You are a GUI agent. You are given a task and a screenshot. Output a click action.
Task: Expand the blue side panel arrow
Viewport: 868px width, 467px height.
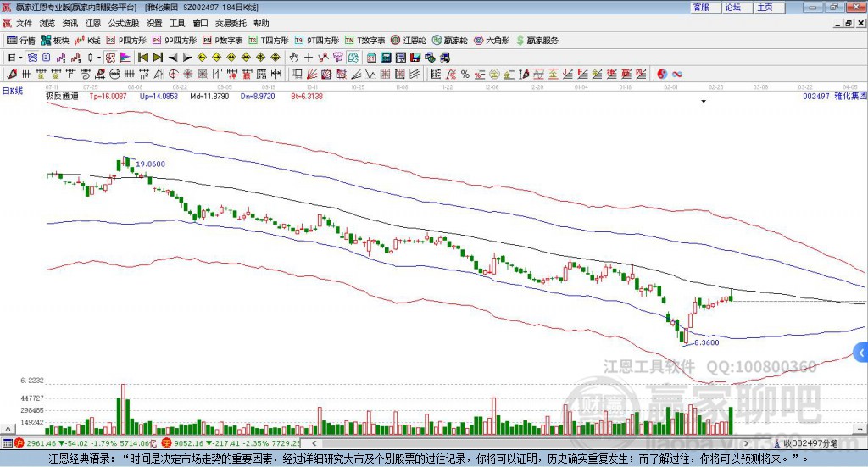point(861,353)
